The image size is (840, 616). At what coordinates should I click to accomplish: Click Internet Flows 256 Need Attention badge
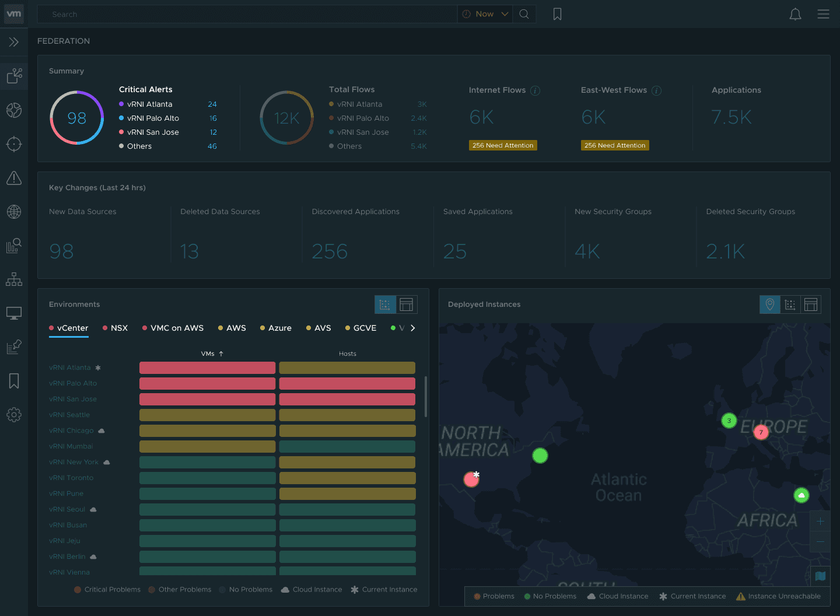point(503,145)
